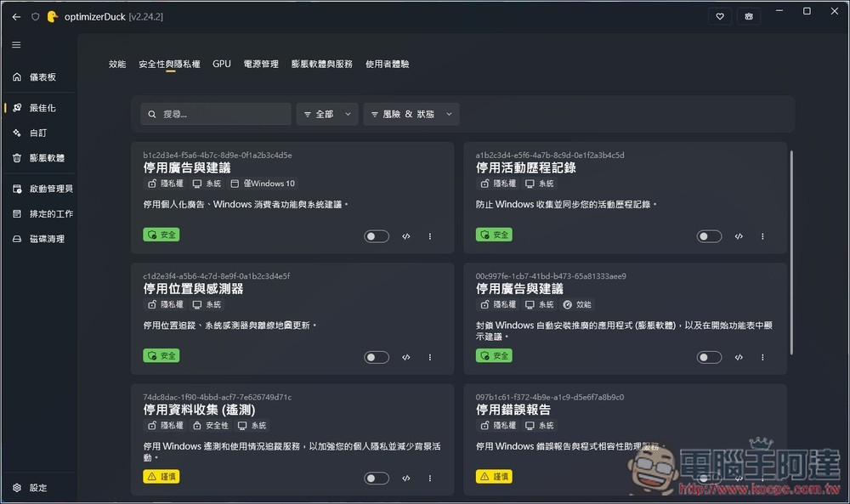This screenshot has height=504, width=850.
Task: Open the hamburger menu in sidebar
Action: [x=16, y=44]
